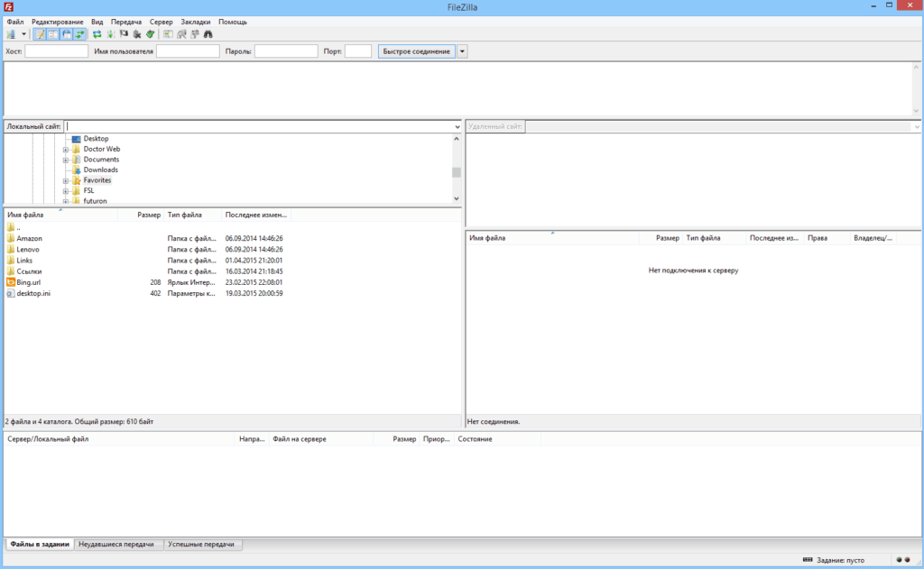Click the Быстрое соединение button
Screen dimensions: 924x569
pos(417,51)
